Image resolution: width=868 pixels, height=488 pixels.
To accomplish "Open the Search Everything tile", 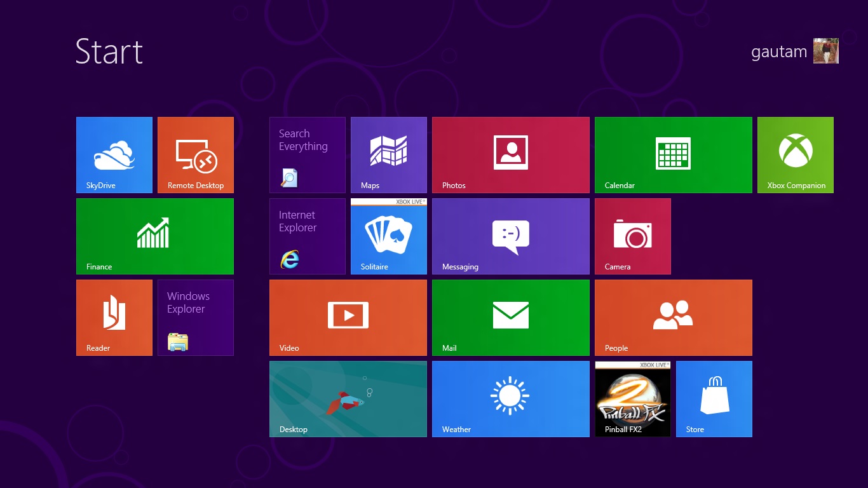I will click(308, 155).
